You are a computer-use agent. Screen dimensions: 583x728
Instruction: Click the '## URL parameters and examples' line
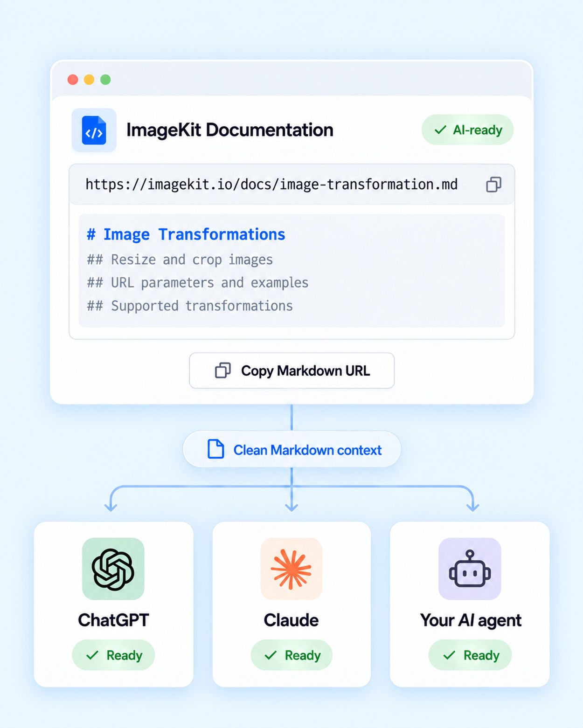click(x=198, y=283)
